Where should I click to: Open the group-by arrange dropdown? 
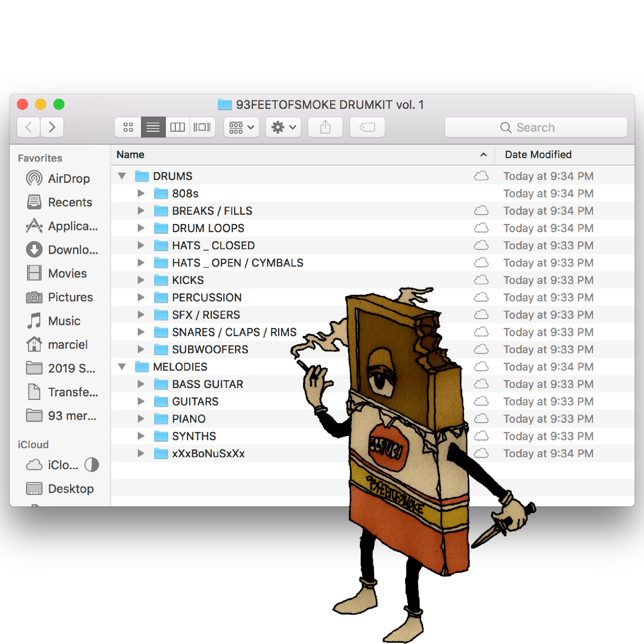coord(241,127)
